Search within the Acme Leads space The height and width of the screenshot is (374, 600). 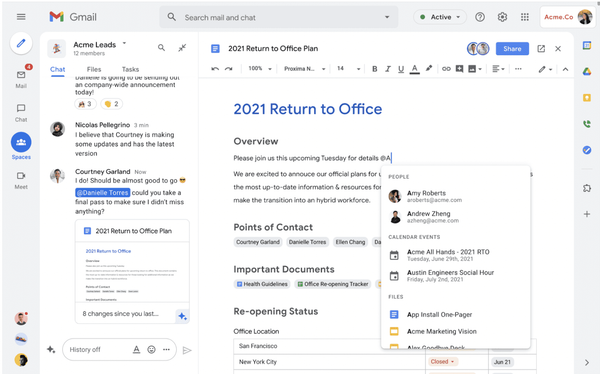click(x=161, y=48)
